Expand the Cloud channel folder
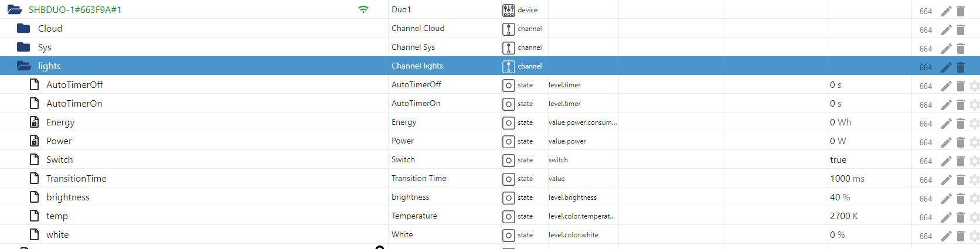Screen dimensions: 980x249 (23, 28)
